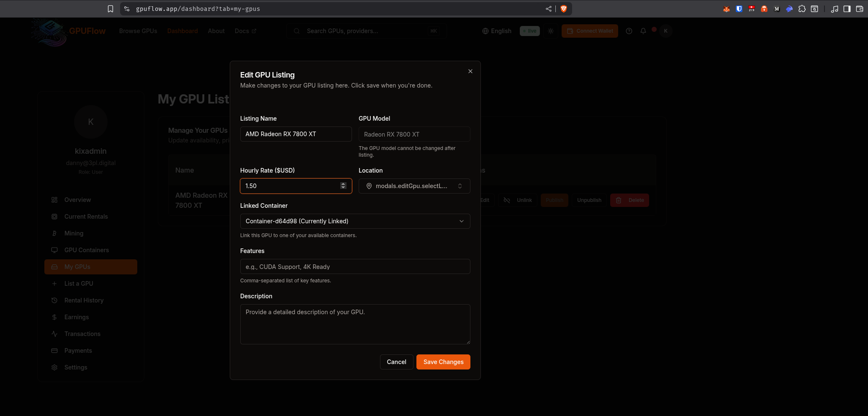Open the Brave music playlist icon
868x416 pixels.
click(835, 9)
